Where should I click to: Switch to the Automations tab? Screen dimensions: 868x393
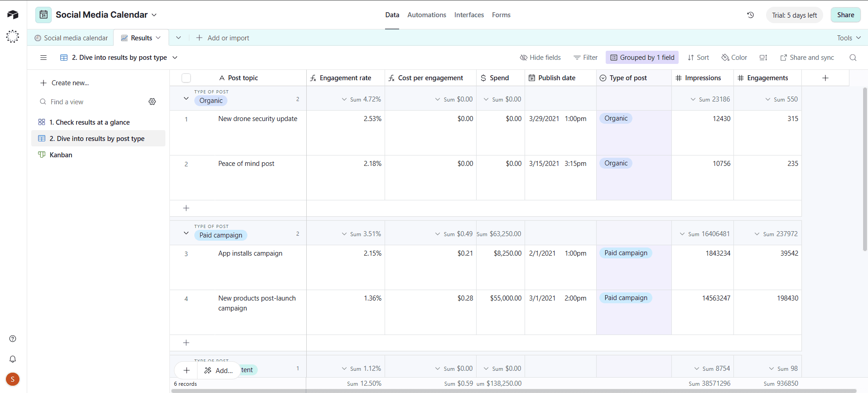click(426, 15)
